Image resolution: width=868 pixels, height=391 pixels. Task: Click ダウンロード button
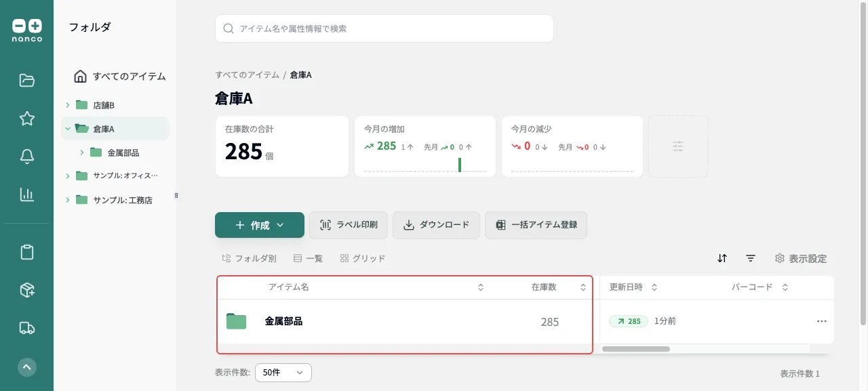pyautogui.click(x=436, y=225)
